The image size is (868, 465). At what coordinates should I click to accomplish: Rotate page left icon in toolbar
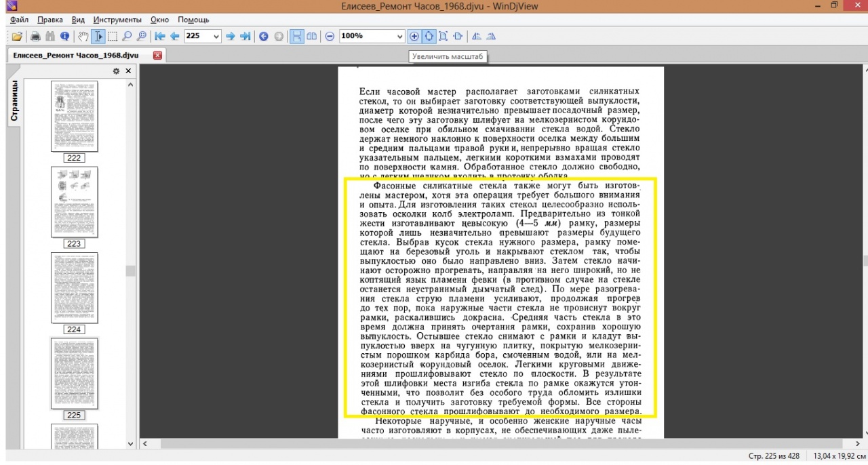[476, 37]
